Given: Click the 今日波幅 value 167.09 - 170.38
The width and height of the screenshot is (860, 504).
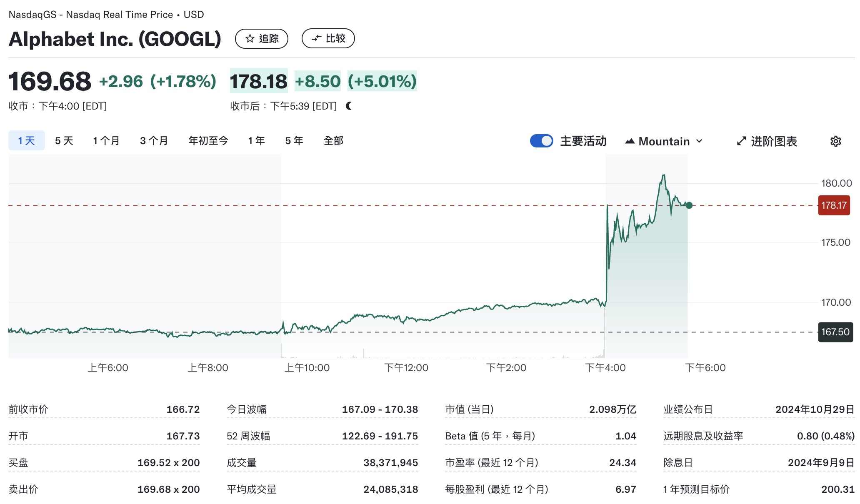Looking at the screenshot, I should click(x=380, y=409).
